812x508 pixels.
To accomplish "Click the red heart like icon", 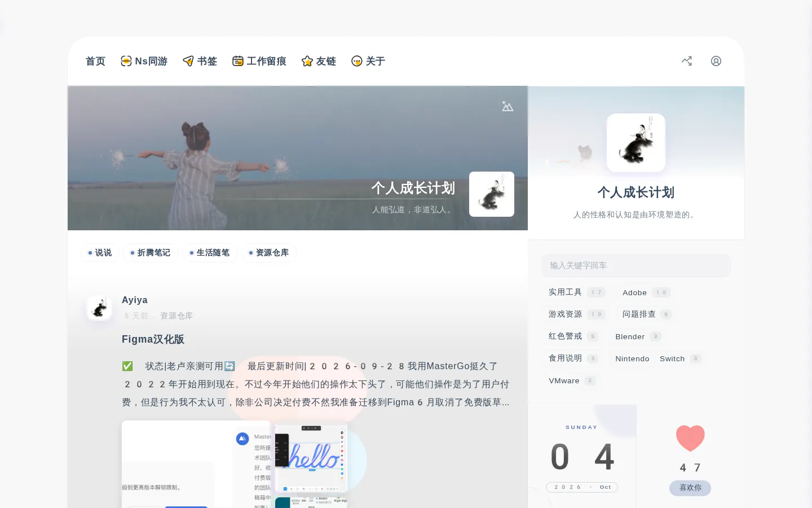I will click(690, 438).
